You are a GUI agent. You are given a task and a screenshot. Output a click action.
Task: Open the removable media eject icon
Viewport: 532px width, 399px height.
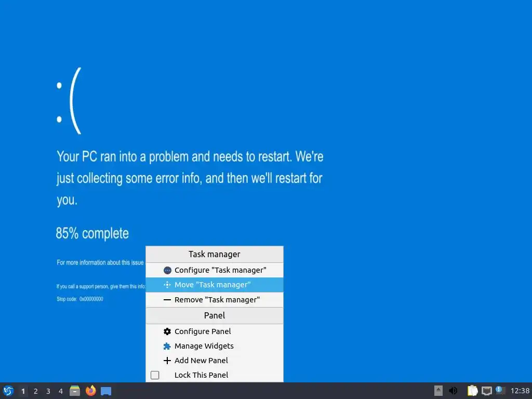pos(438,391)
